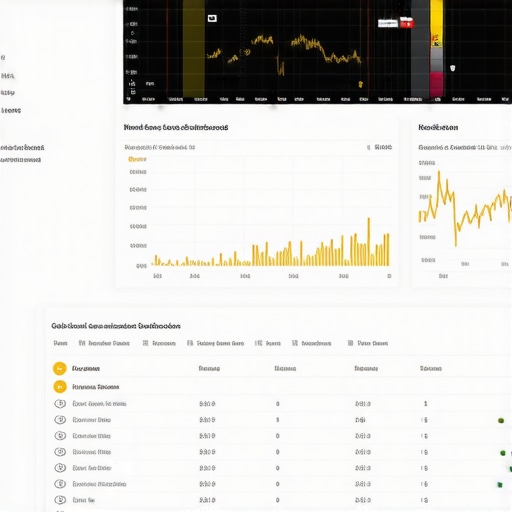Click the yellow circle icon in the row below the headers

pos(60,387)
